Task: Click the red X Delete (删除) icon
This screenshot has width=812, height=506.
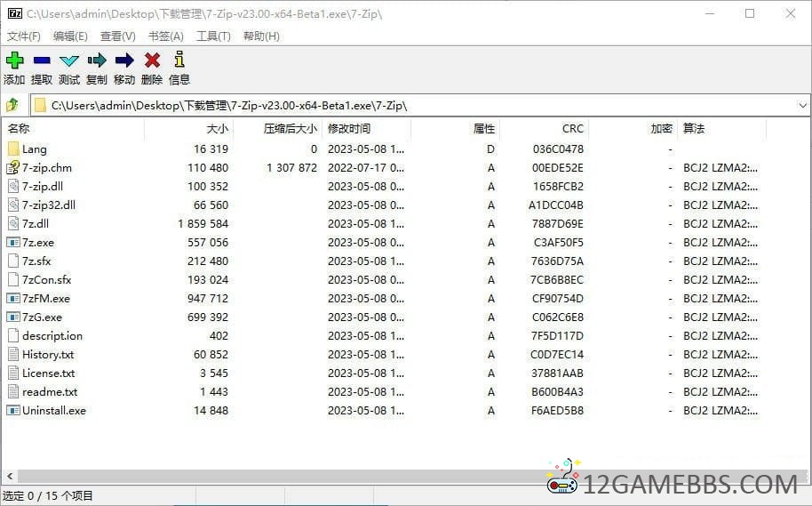Action: click(152, 60)
